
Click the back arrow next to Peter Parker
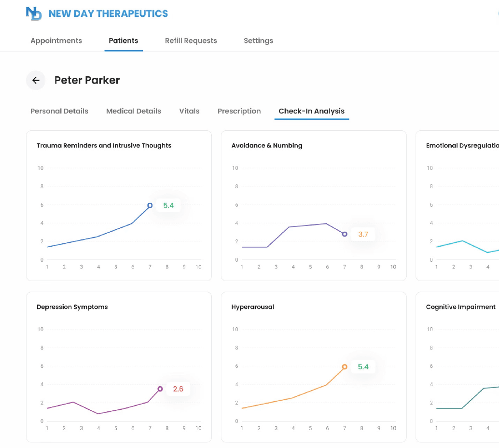click(36, 81)
